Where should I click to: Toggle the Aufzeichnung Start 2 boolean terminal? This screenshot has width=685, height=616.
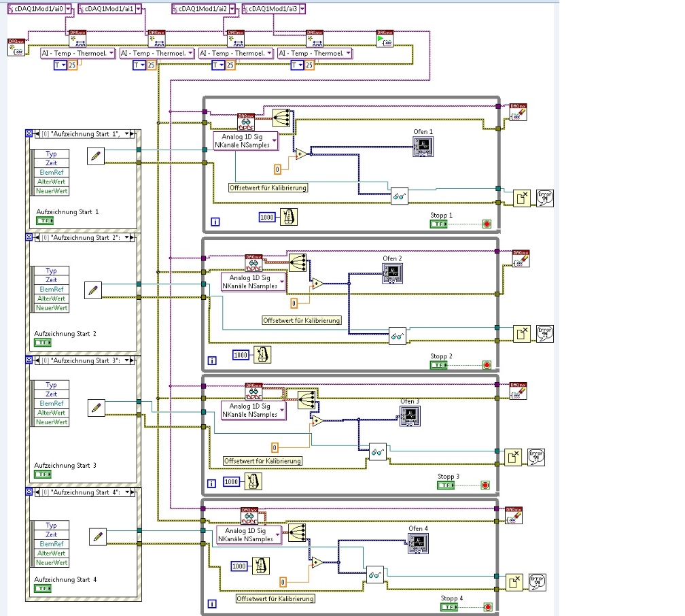[43, 343]
